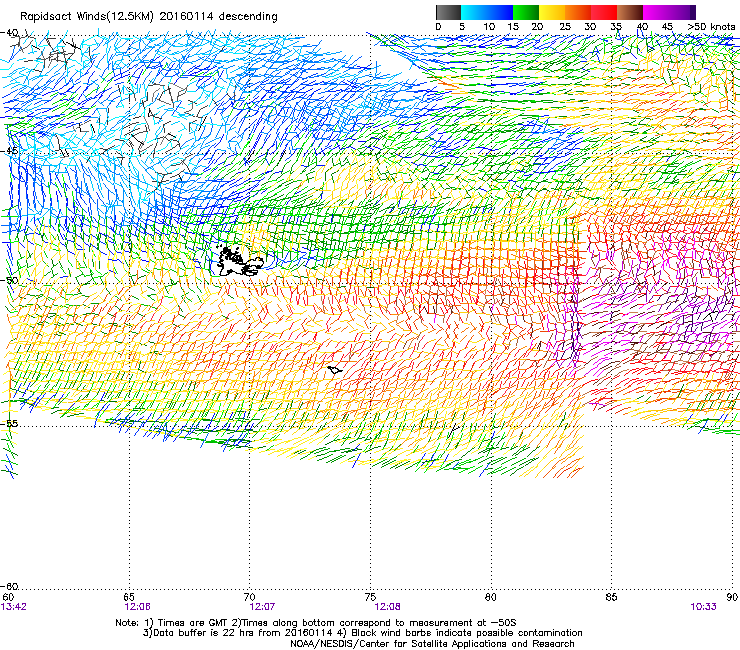Select the blue 10-15 knots legend swatch

point(500,12)
